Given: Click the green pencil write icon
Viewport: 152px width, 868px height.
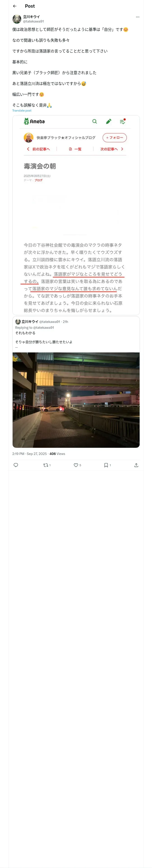Looking at the screenshot, I should 109,121.
